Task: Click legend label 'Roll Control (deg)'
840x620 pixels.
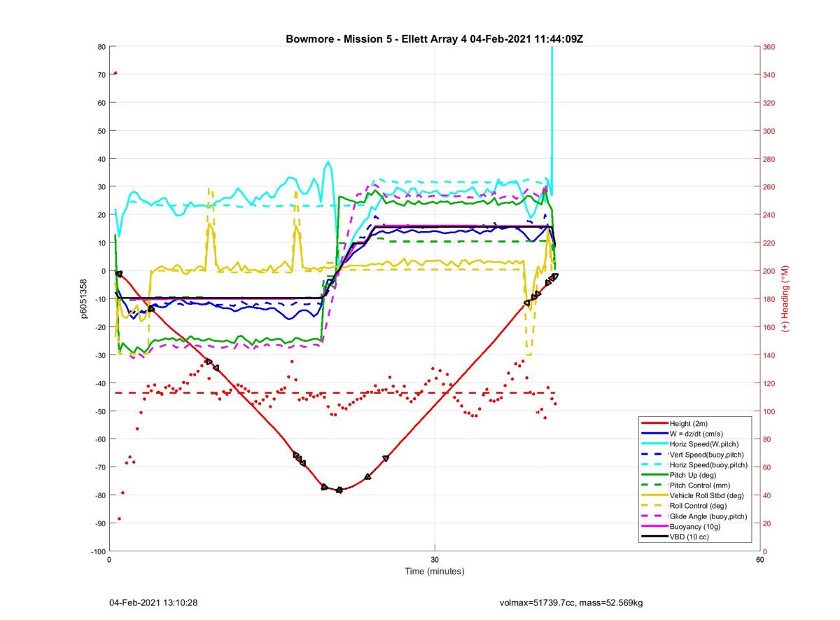Action: 699,506
